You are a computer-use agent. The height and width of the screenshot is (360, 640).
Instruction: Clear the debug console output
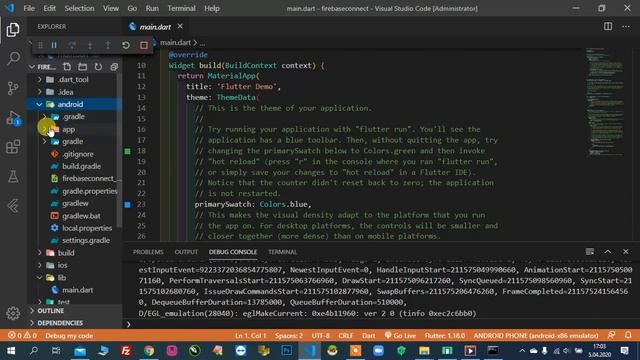[590, 252]
